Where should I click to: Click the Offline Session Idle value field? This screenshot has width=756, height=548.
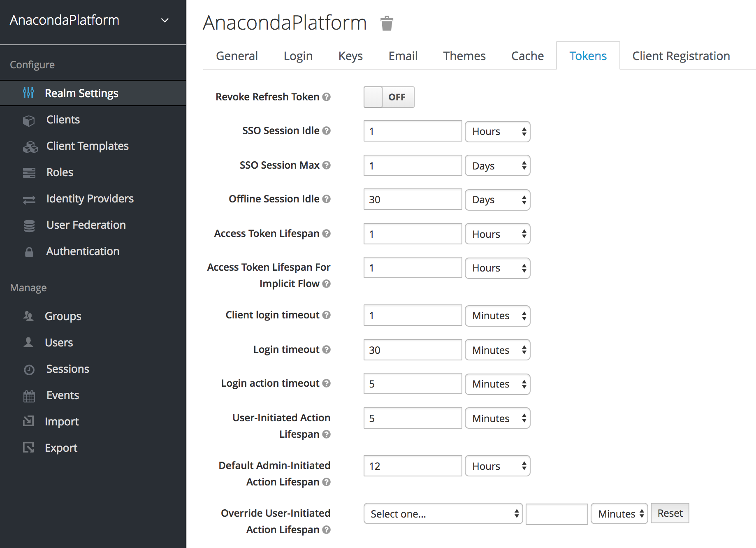click(413, 200)
